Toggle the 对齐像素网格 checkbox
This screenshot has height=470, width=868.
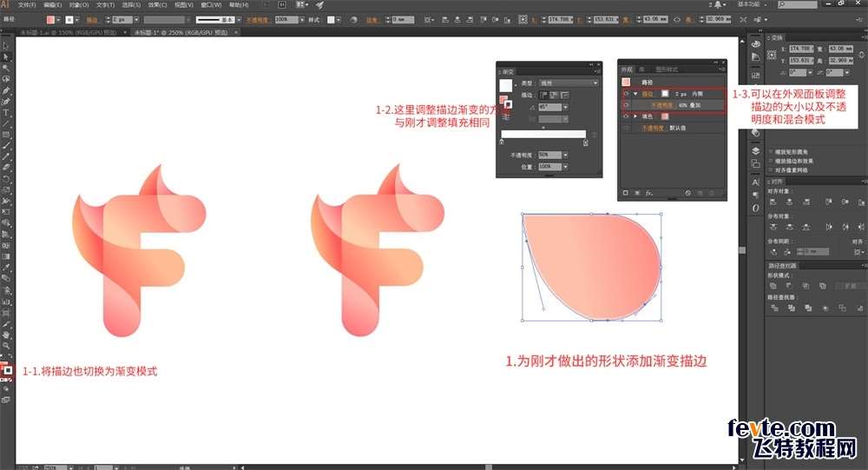tap(771, 169)
